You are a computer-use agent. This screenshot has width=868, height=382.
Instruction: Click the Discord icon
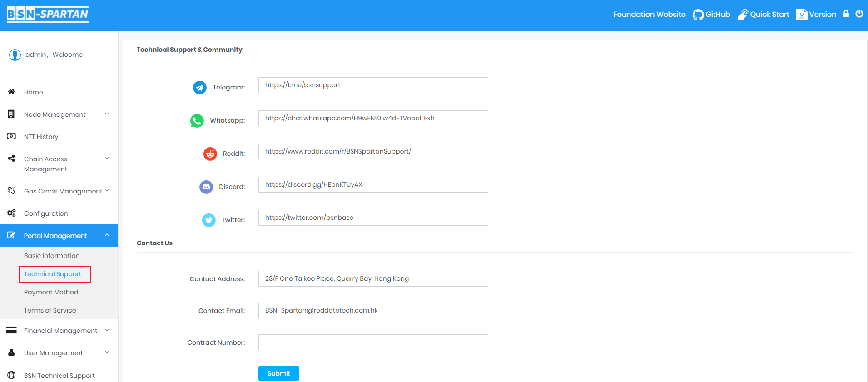click(x=206, y=187)
